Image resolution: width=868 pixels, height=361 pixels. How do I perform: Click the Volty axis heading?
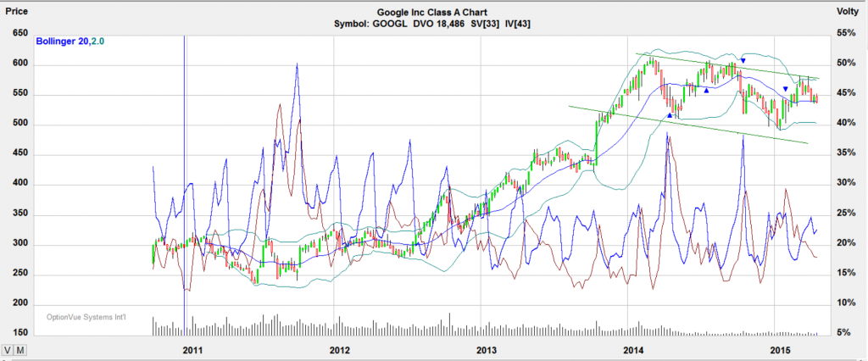847,11
